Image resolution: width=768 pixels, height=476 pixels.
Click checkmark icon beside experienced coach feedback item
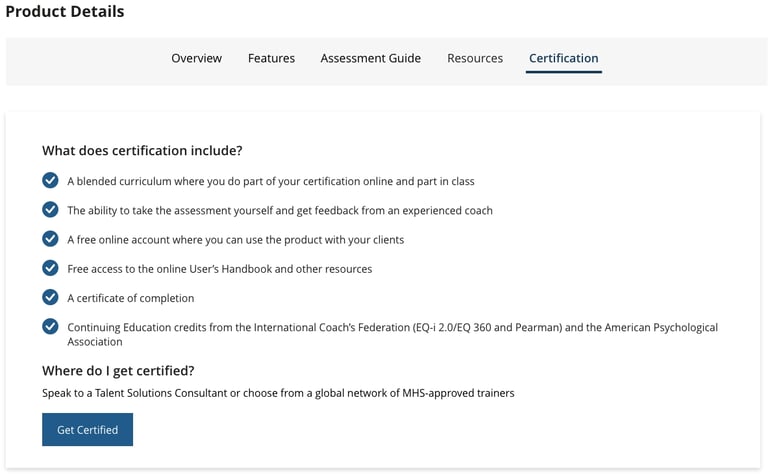pos(50,210)
